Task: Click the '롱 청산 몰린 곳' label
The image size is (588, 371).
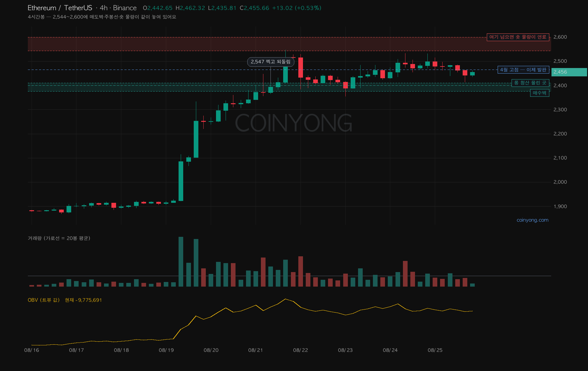Action: pos(530,83)
